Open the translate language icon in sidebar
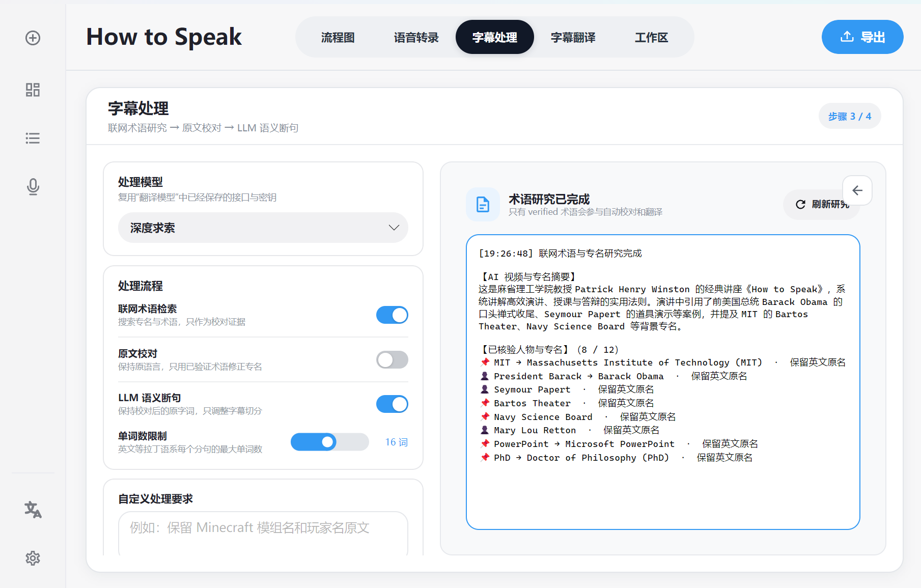The image size is (921, 588). (x=33, y=510)
